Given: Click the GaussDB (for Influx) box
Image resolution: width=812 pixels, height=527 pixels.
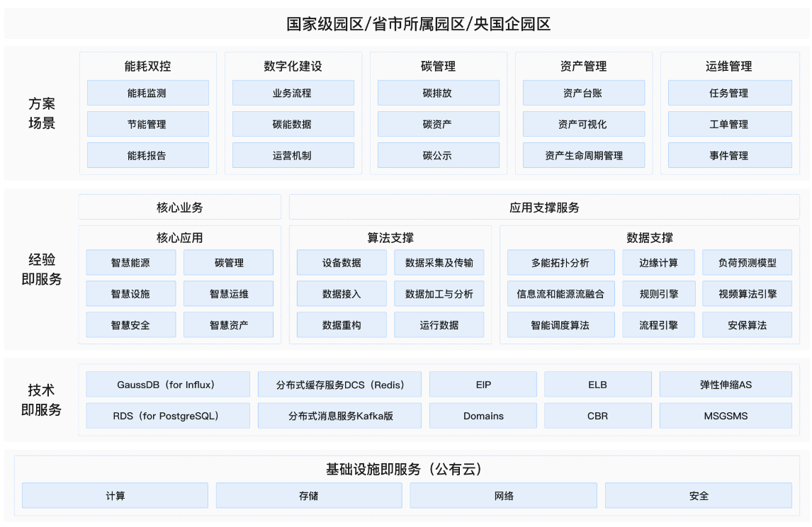Looking at the screenshot, I should [167, 385].
